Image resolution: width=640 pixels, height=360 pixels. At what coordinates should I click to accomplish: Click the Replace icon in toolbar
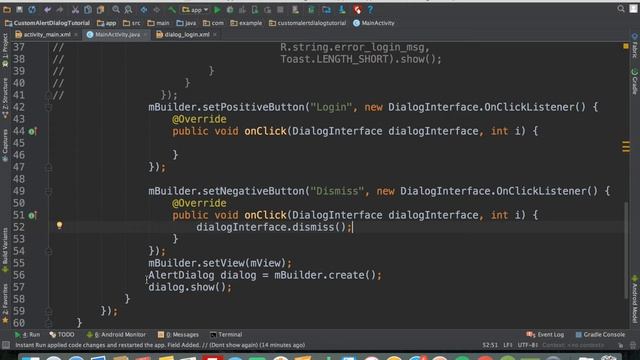pyautogui.click(x=128, y=9)
